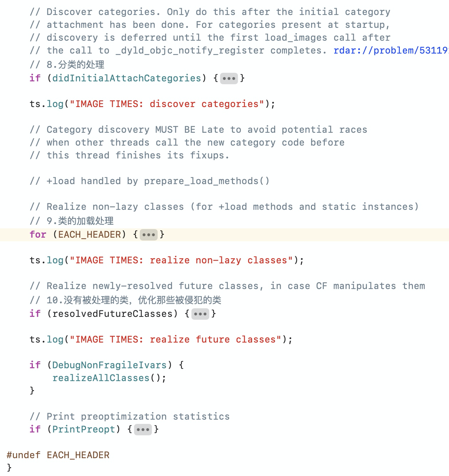Expand the folded PrintPreopt block ellipsis

click(x=143, y=429)
